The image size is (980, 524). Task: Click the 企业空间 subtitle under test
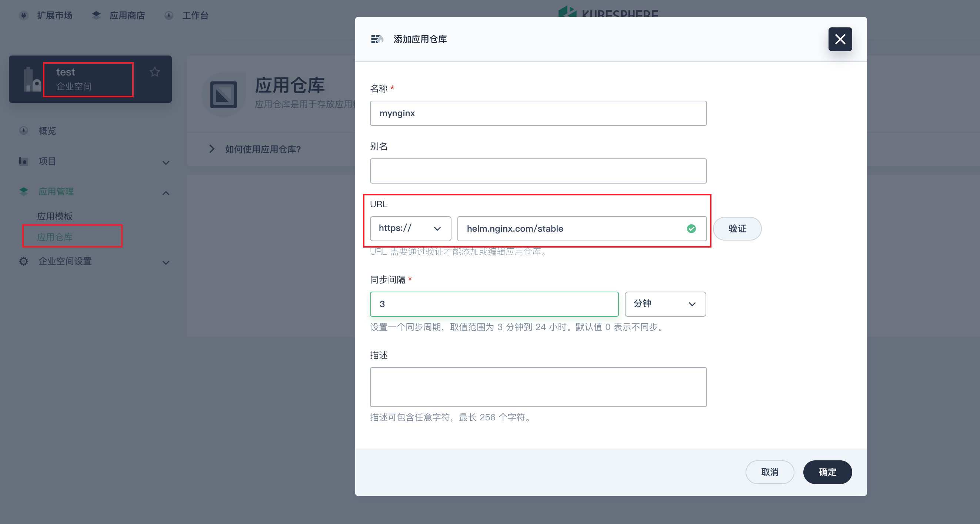(74, 87)
